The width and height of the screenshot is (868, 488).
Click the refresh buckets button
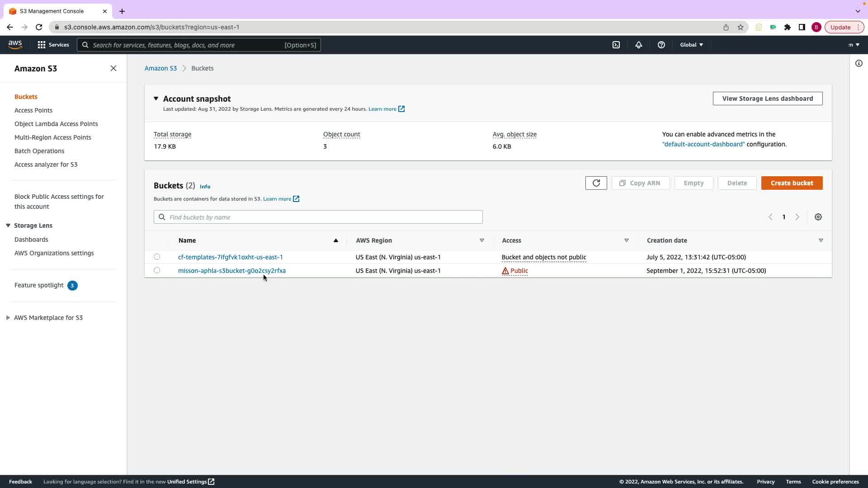(596, 183)
